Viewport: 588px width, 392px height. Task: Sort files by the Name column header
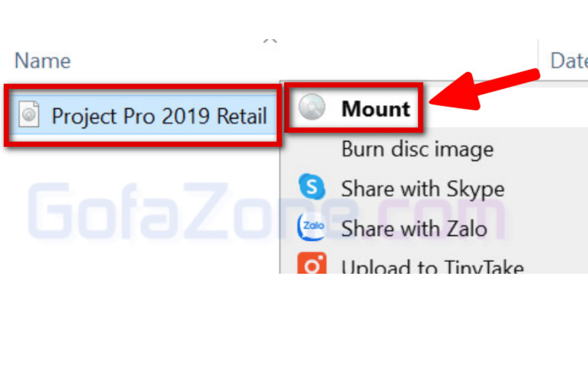click(x=42, y=61)
